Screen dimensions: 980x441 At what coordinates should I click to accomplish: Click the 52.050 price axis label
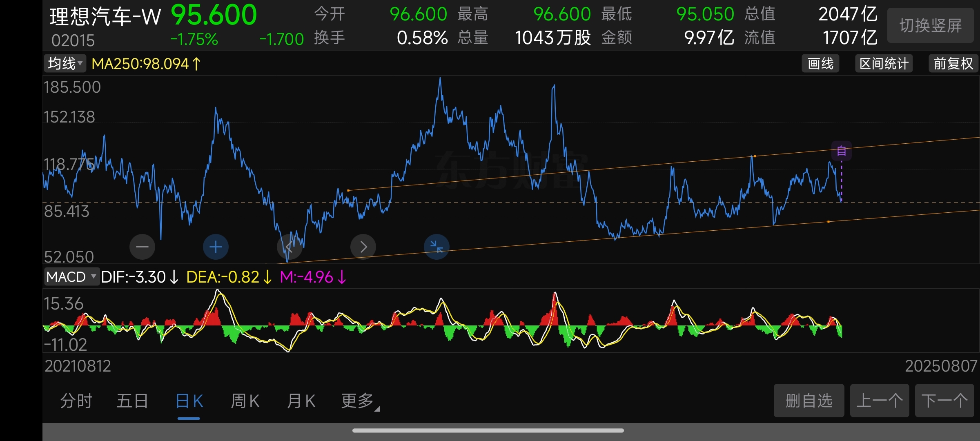(69, 257)
